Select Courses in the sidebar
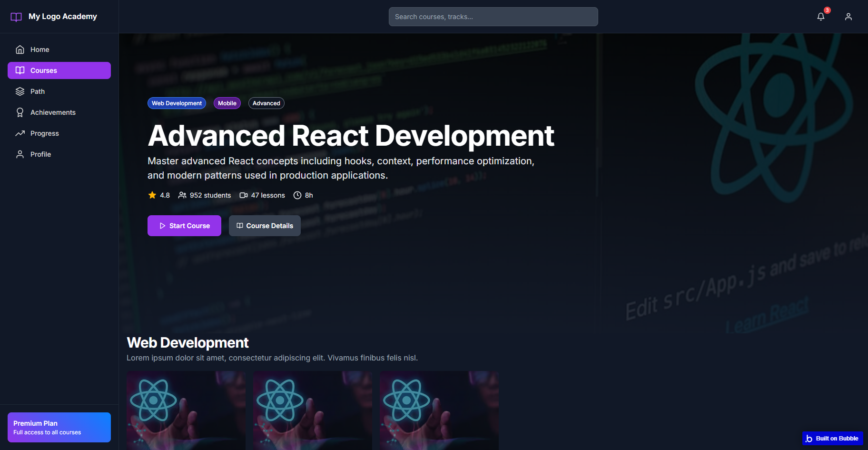The image size is (868, 450). [59, 70]
